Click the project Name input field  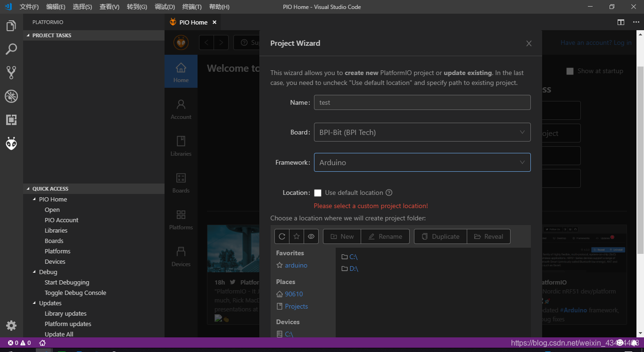click(x=422, y=102)
